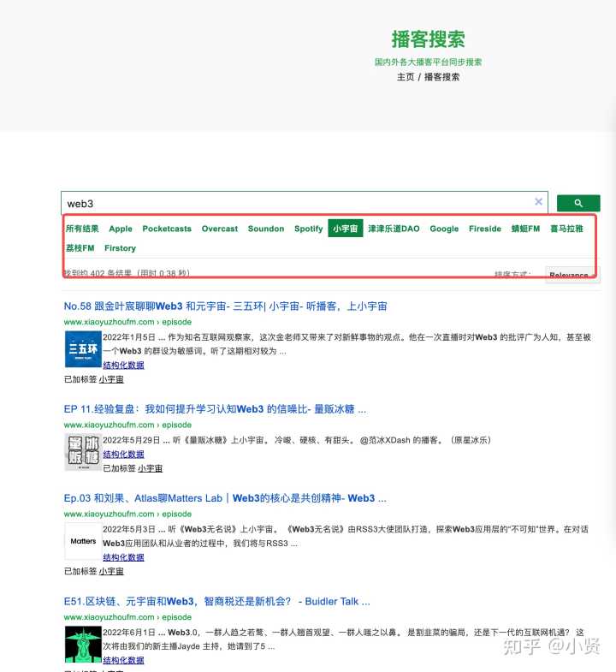This screenshot has width=616, height=672.
Task: Open the Pocketcasts filter tab
Action: pos(167,229)
